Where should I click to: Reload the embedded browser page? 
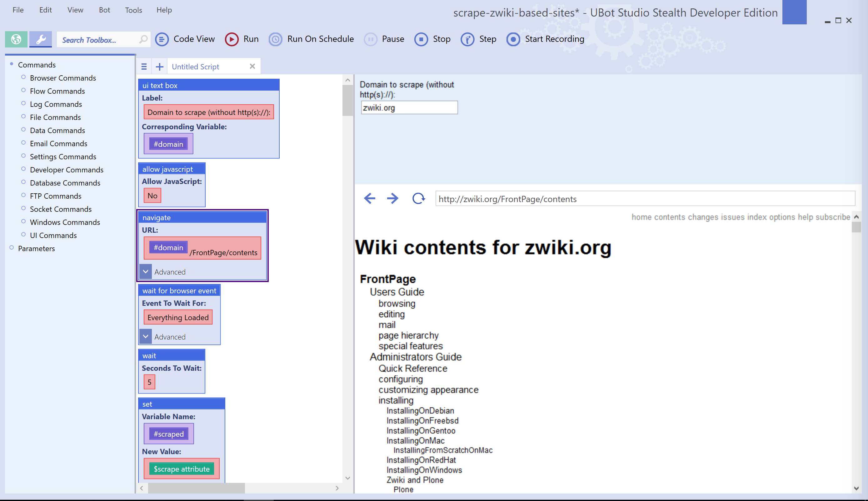pos(418,199)
